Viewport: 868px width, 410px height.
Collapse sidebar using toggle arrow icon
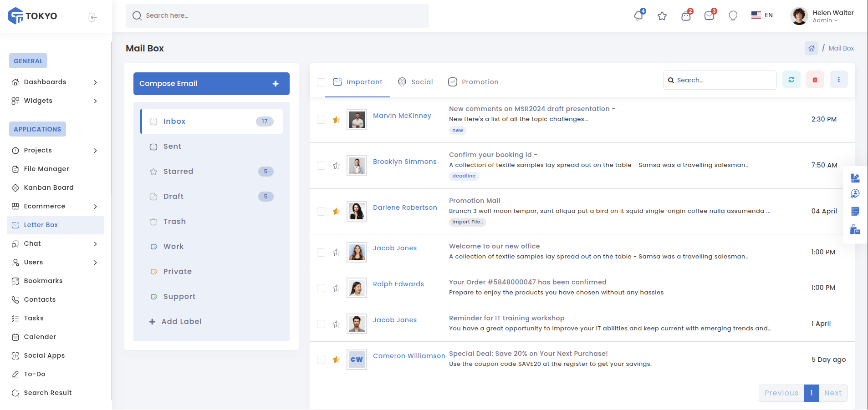[x=93, y=17]
